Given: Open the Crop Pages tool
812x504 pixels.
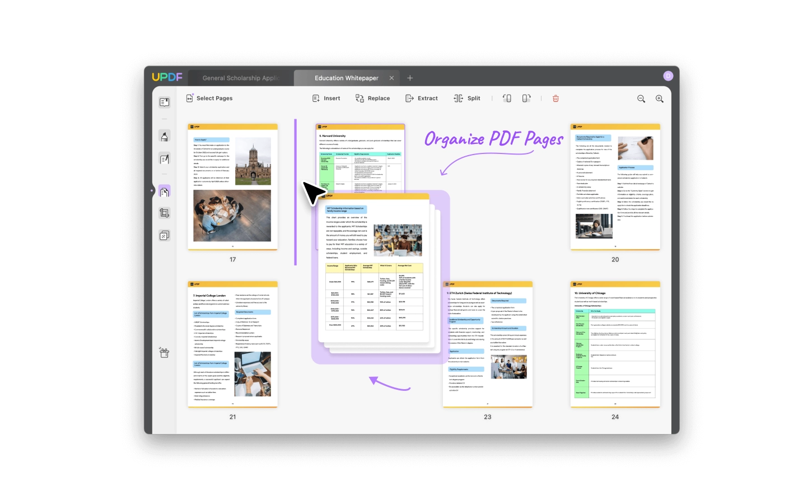Looking at the screenshot, I should pyautogui.click(x=164, y=213).
